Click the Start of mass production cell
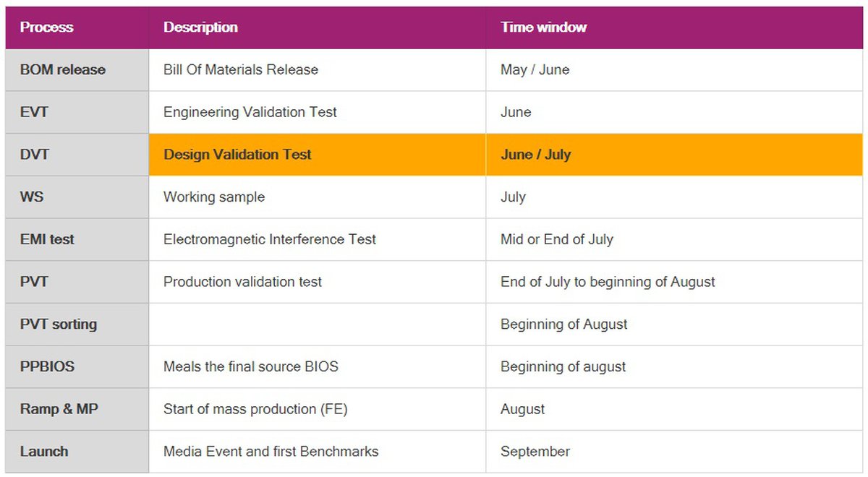Screen dimensions: 868x477 [255, 409]
